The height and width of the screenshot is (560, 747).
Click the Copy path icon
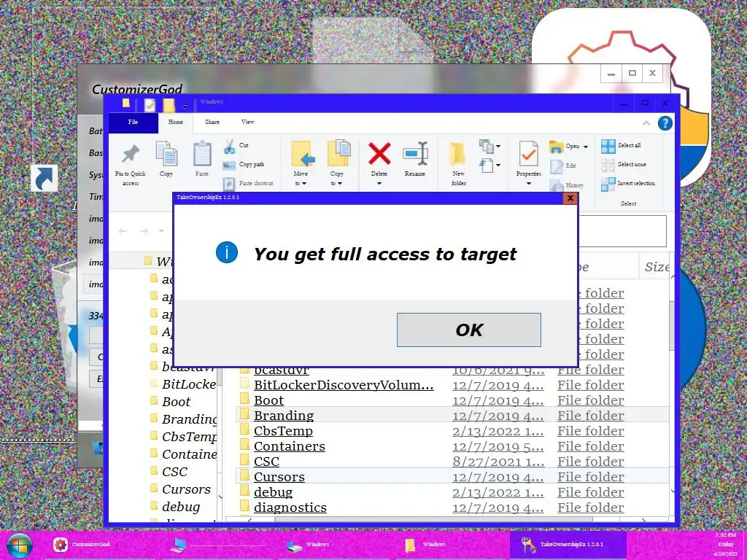pos(229,165)
